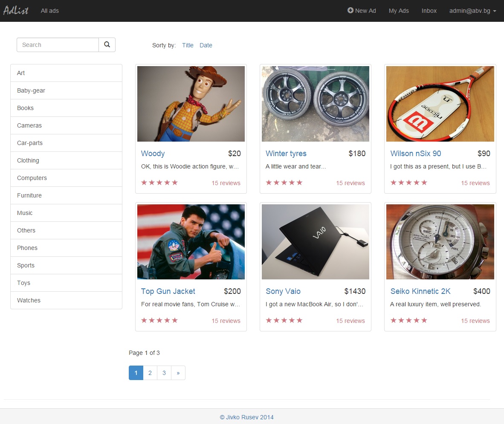Select the Computers category
The height and width of the screenshot is (424, 504).
(66, 178)
